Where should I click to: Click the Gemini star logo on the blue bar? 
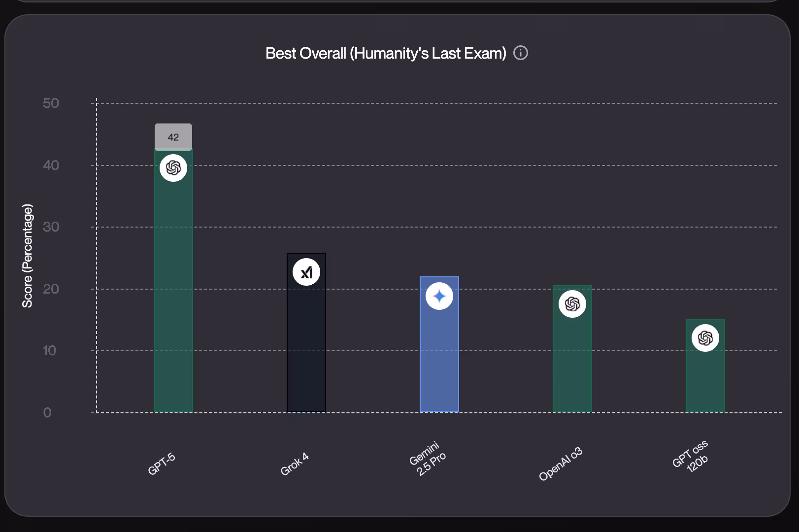pyautogui.click(x=439, y=296)
